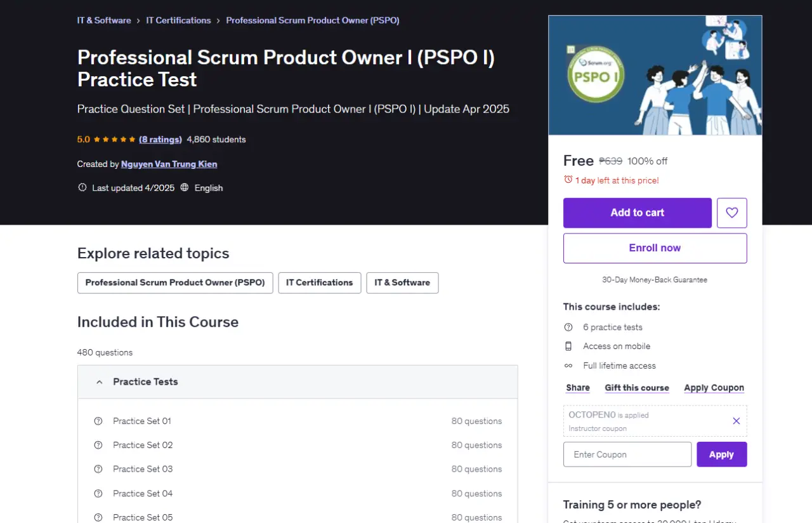Share this course

point(578,388)
